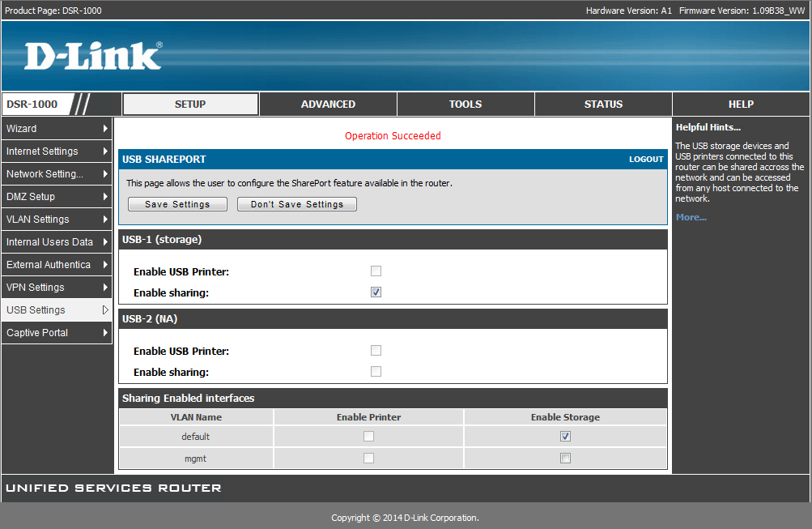The width and height of the screenshot is (812, 529).
Task: Toggle Enable sharing for USB-2
Action: (x=376, y=372)
